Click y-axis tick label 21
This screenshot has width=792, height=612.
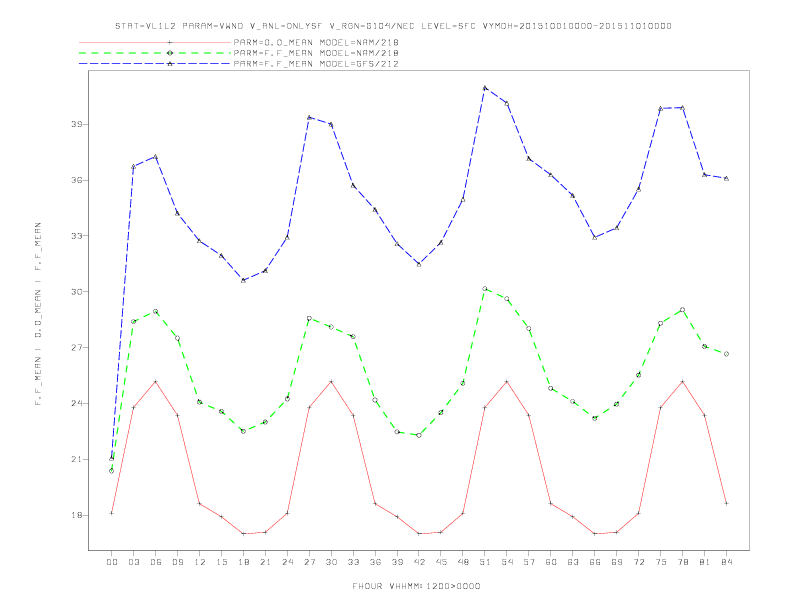[76, 460]
